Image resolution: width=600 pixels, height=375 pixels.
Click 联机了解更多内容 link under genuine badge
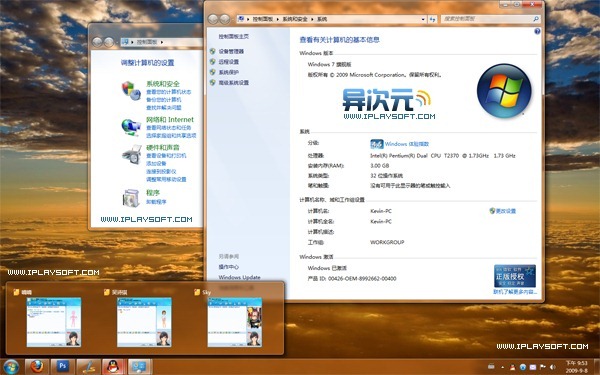515,292
